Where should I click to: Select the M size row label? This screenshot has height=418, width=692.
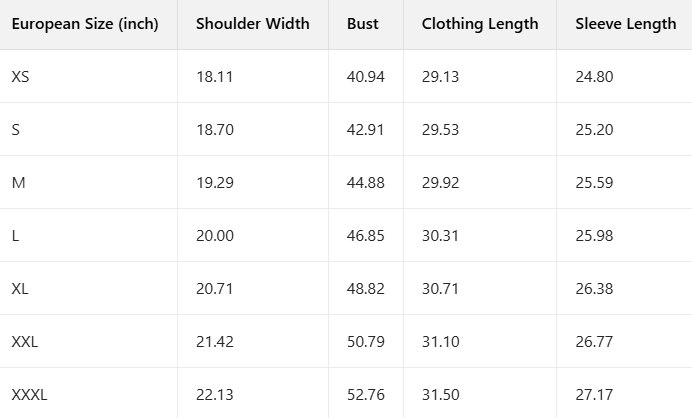pyautogui.click(x=18, y=183)
